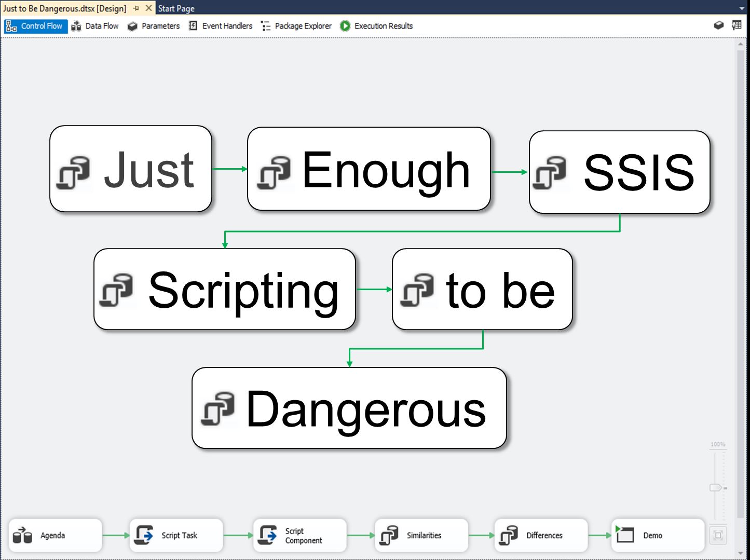
Task: Select the Script Component label
Action: click(304, 536)
